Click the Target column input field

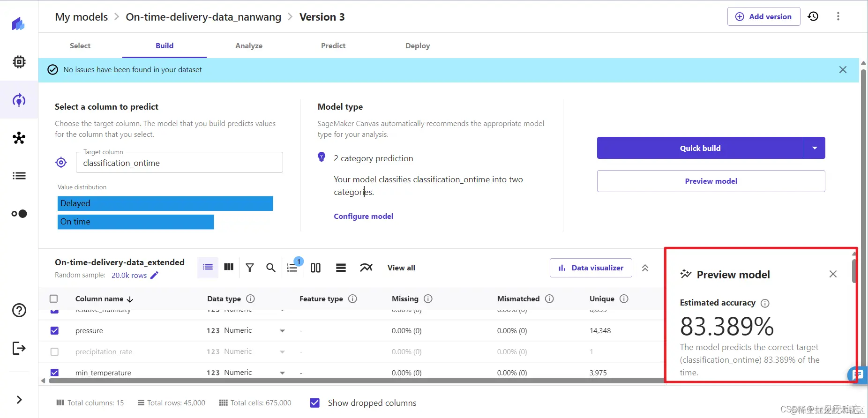tap(180, 163)
